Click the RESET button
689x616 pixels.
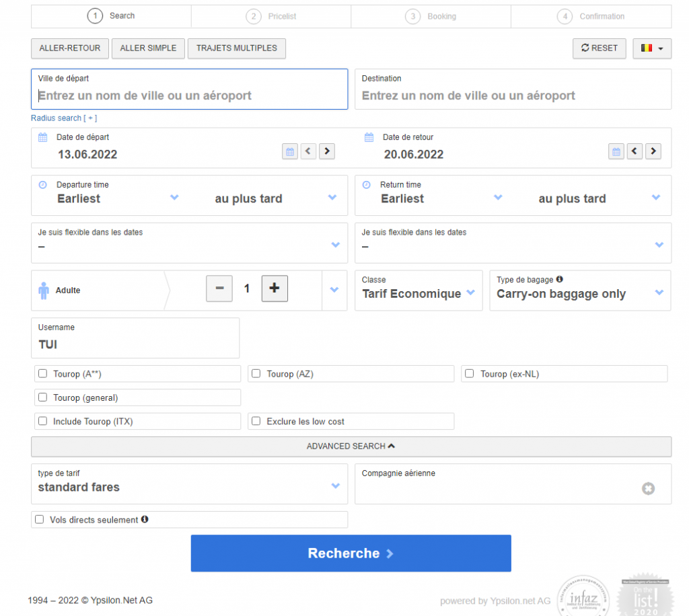[x=599, y=48]
